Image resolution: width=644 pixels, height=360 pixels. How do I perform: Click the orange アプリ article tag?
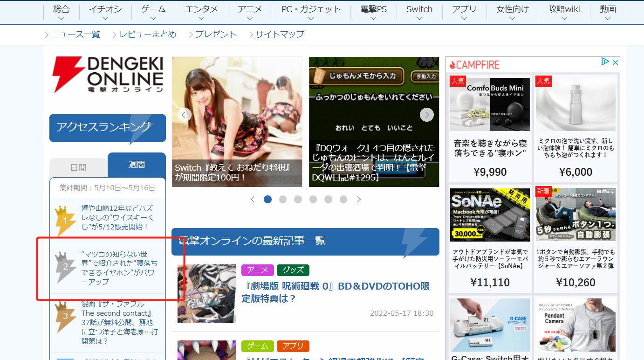(x=293, y=346)
